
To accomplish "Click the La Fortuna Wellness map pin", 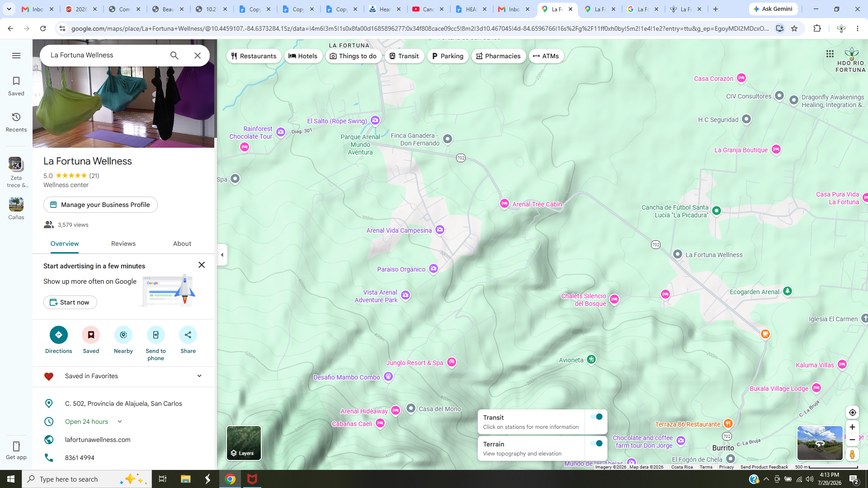I will (678, 254).
